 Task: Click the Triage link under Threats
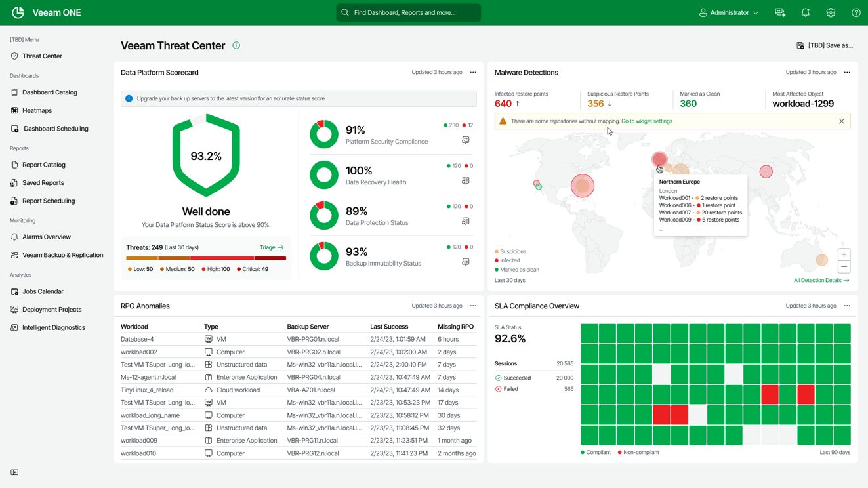(272, 247)
